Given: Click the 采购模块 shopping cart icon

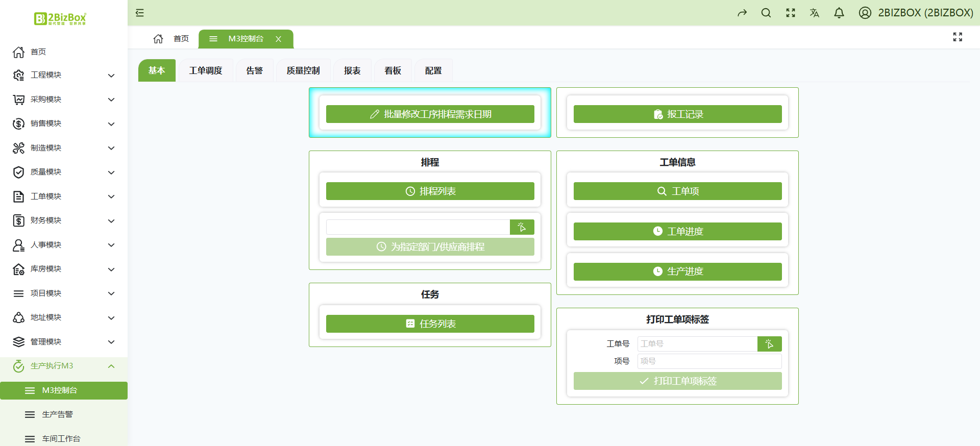Looking at the screenshot, I should click(19, 100).
